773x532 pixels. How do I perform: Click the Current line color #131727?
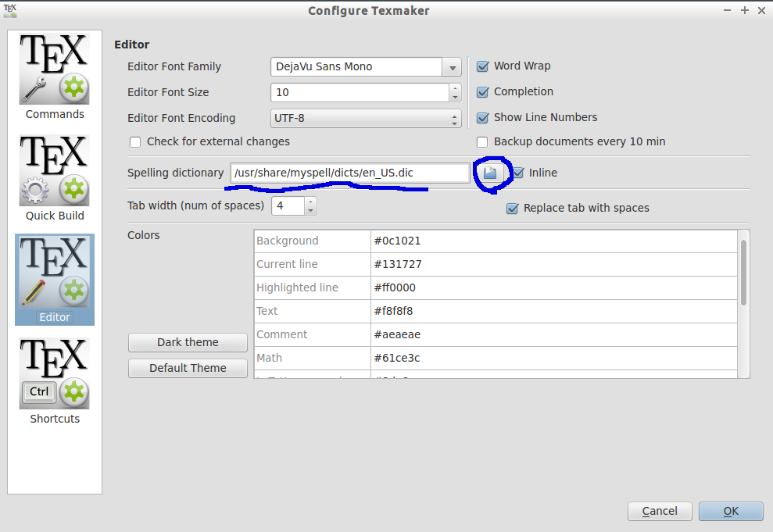coord(553,265)
